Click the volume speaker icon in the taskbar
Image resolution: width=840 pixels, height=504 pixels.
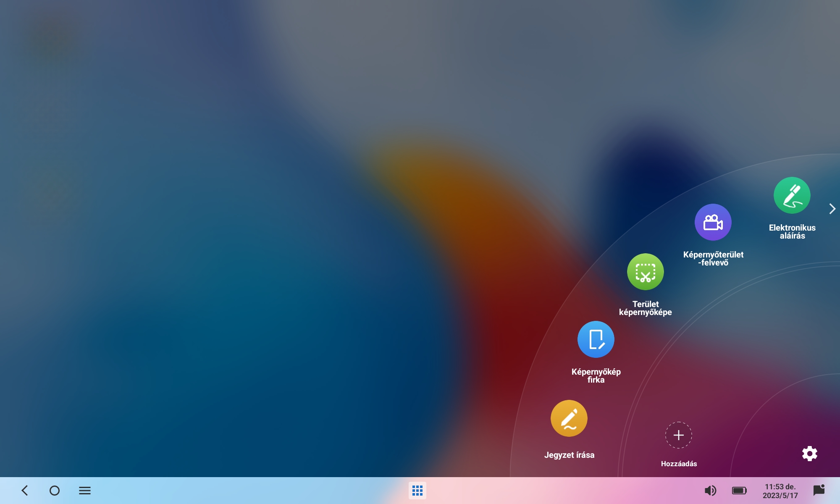click(710, 491)
